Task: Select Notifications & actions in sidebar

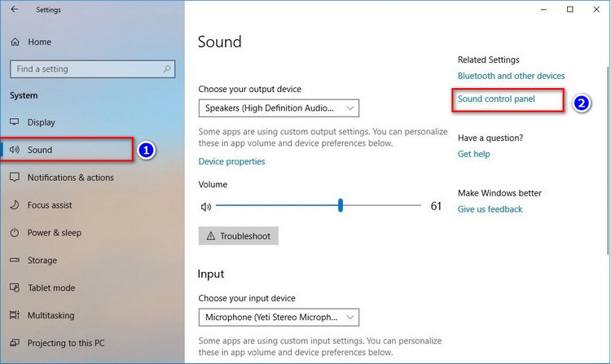Action: click(71, 178)
